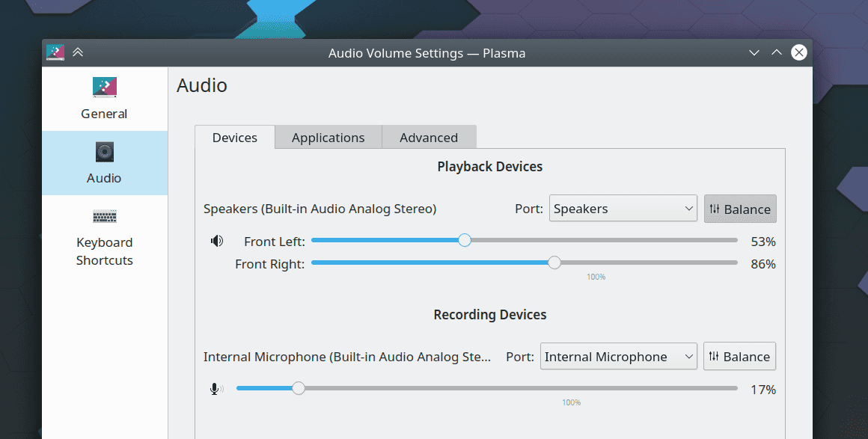Open the Speakers port dropdown
Viewport: 868px width, 439px height.
(x=622, y=209)
